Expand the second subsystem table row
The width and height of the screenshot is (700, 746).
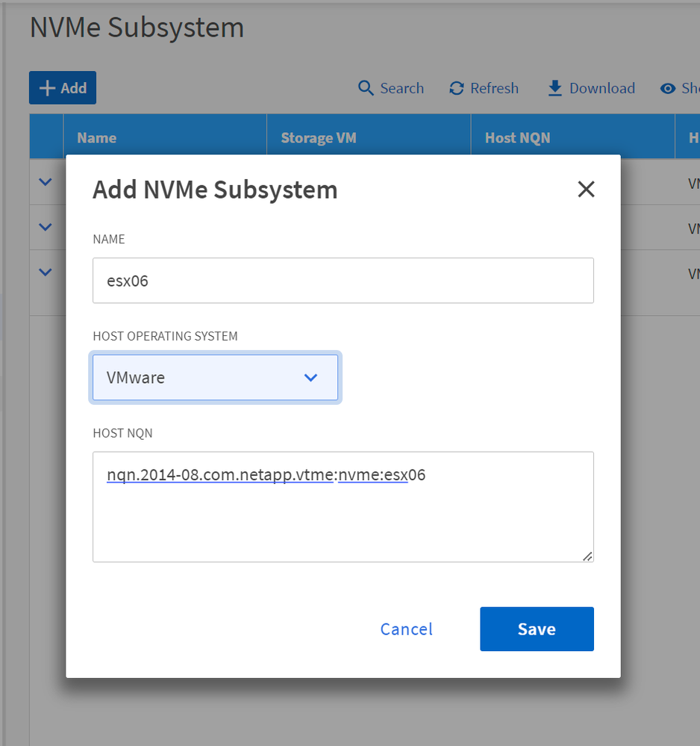pos(46,226)
